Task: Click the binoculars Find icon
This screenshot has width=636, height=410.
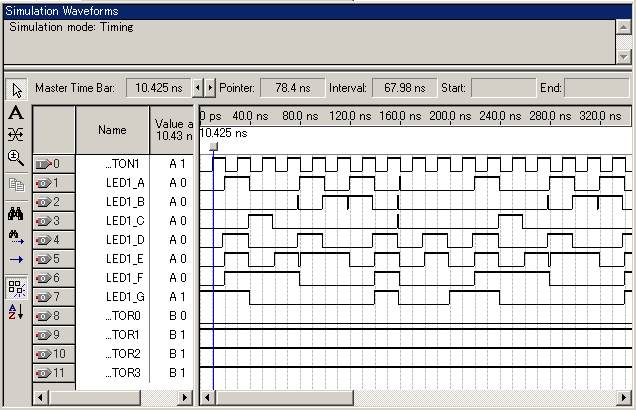Action: 16,213
